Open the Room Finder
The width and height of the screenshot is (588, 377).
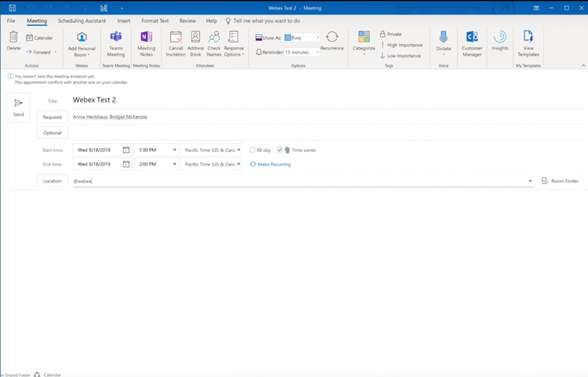560,181
